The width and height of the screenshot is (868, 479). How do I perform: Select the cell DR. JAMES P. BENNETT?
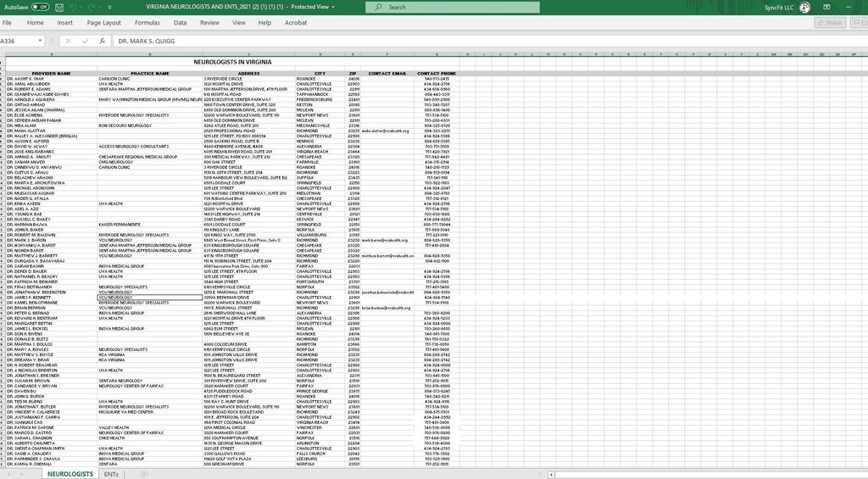click(x=52, y=298)
